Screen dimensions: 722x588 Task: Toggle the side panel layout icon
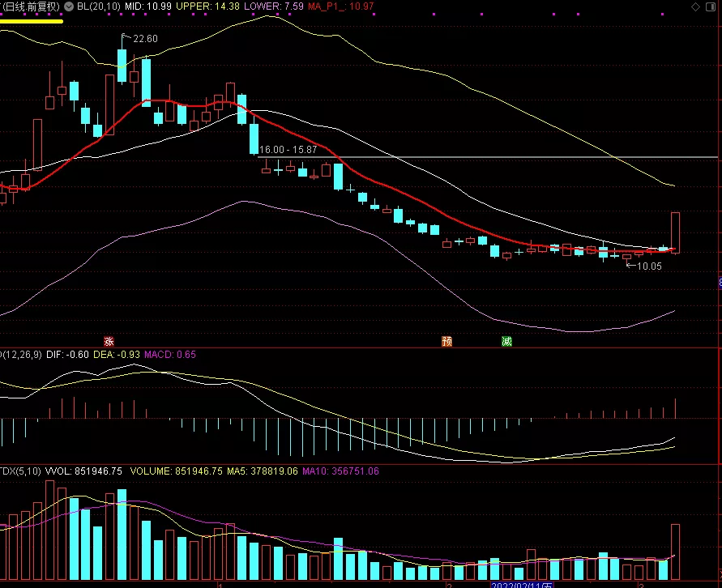[711, 6]
